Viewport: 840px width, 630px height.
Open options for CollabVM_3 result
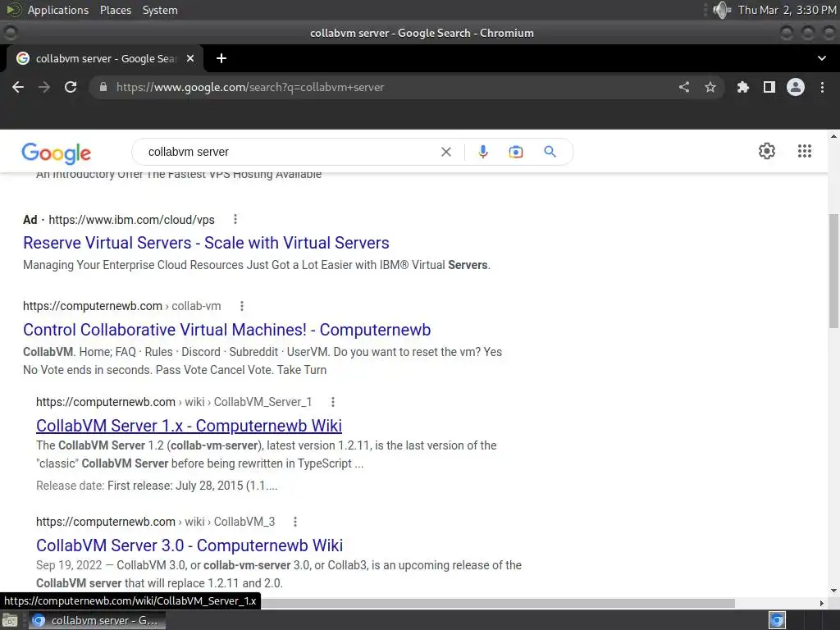pyautogui.click(x=295, y=522)
